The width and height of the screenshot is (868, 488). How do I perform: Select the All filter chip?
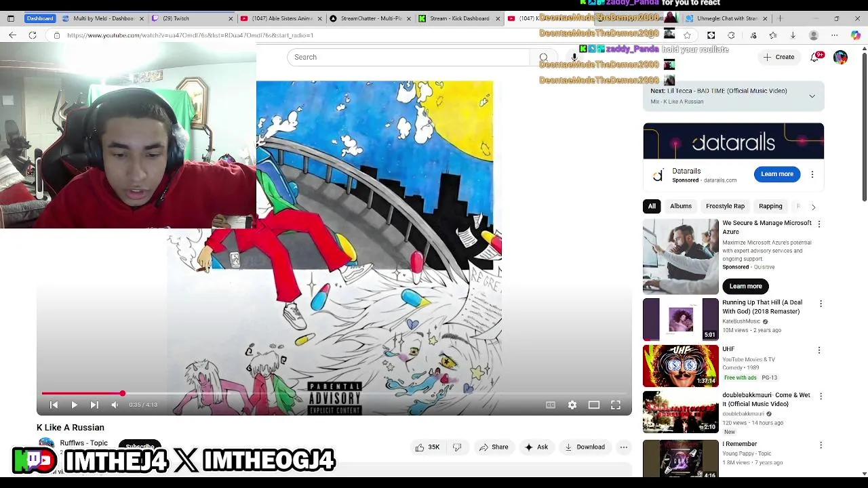tap(652, 206)
